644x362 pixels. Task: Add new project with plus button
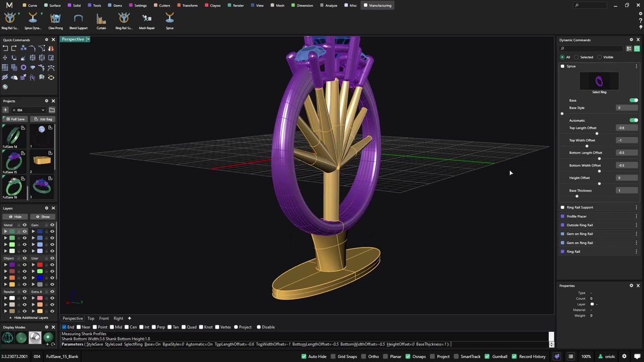6,110
